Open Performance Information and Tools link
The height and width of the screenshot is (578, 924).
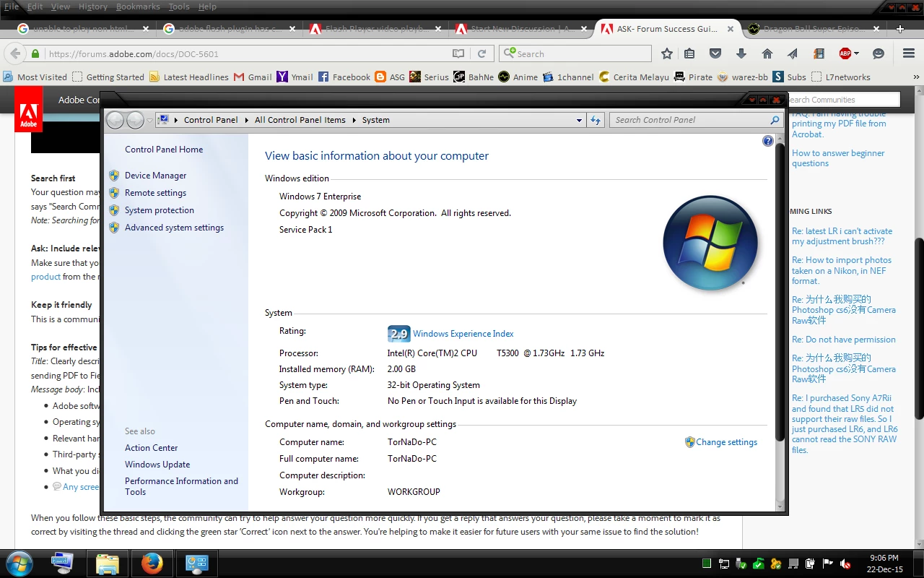tap(181, 486)
